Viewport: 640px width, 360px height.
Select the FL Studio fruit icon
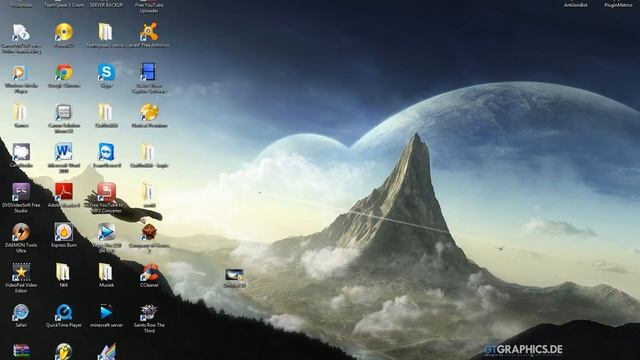pyautogui.click(x=64, y=351)
